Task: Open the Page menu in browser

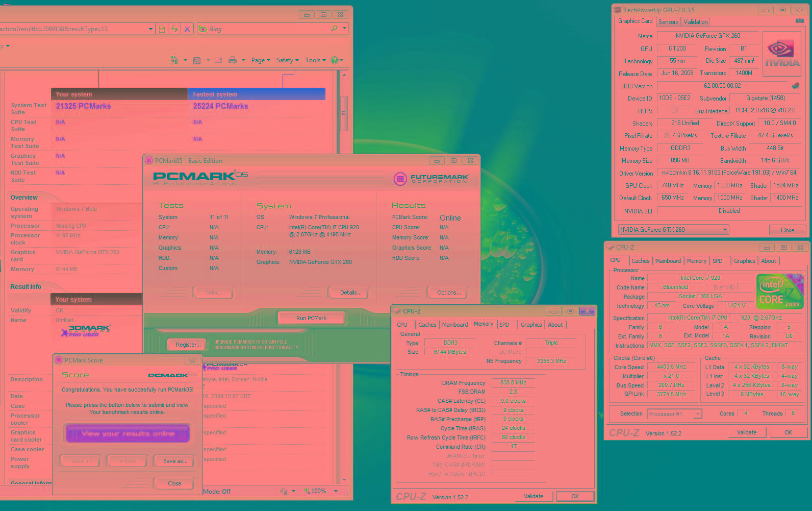Action: [261, 60]
